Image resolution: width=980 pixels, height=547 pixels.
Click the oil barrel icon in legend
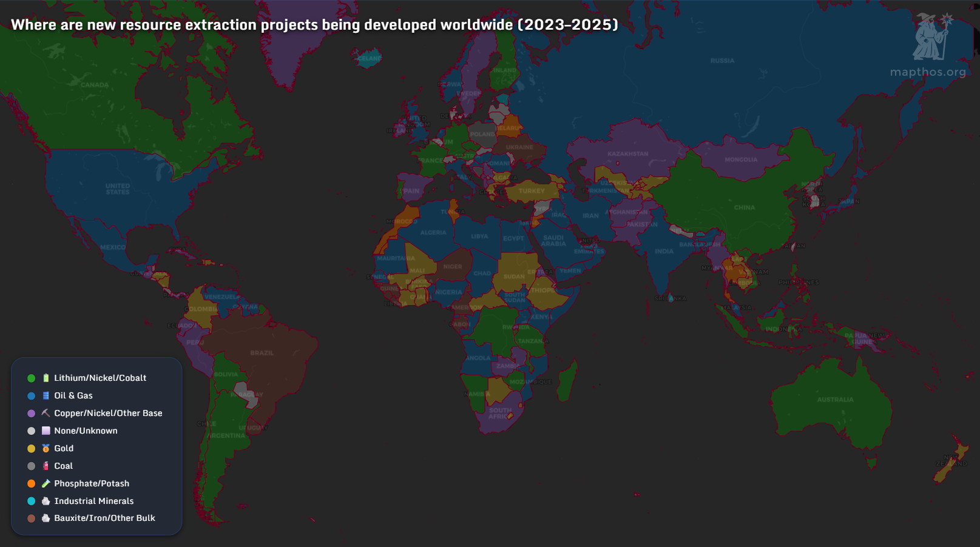46,395
